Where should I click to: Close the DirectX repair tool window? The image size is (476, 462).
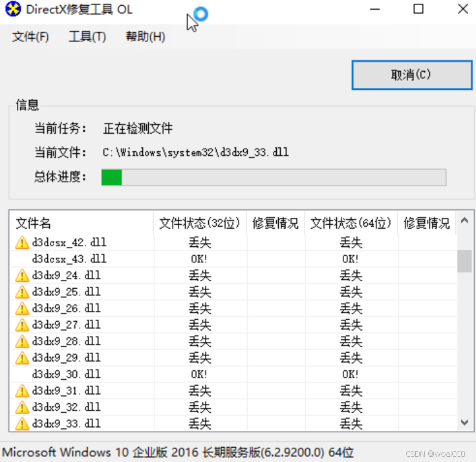[463, 9]
